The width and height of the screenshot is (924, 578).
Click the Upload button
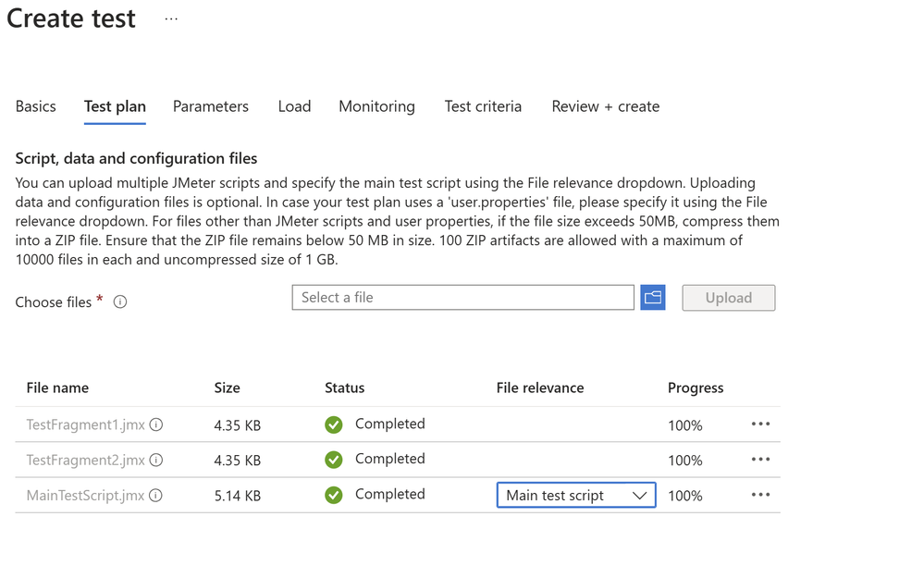[729, 297]
